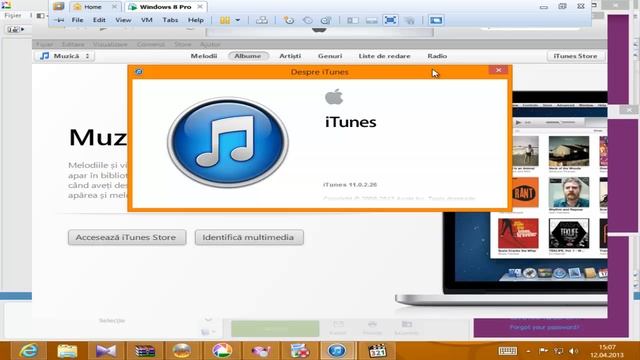Expand the VMware power options dropdown arrow
640x360 pixels.
pos(238,20)
